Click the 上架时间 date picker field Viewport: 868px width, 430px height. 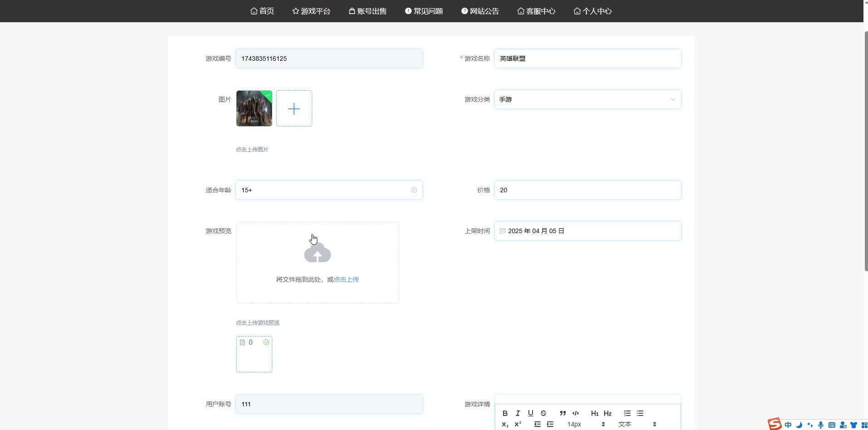587,231
